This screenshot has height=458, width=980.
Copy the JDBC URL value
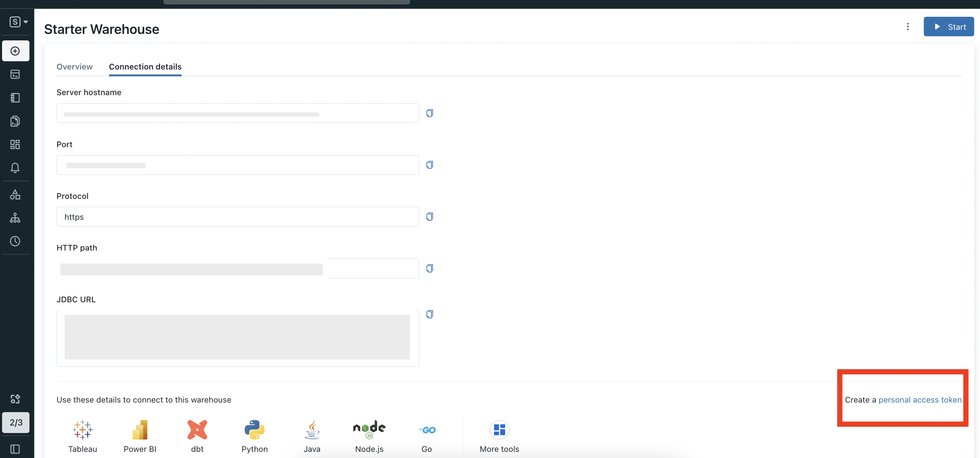click(x=429, y=314)
